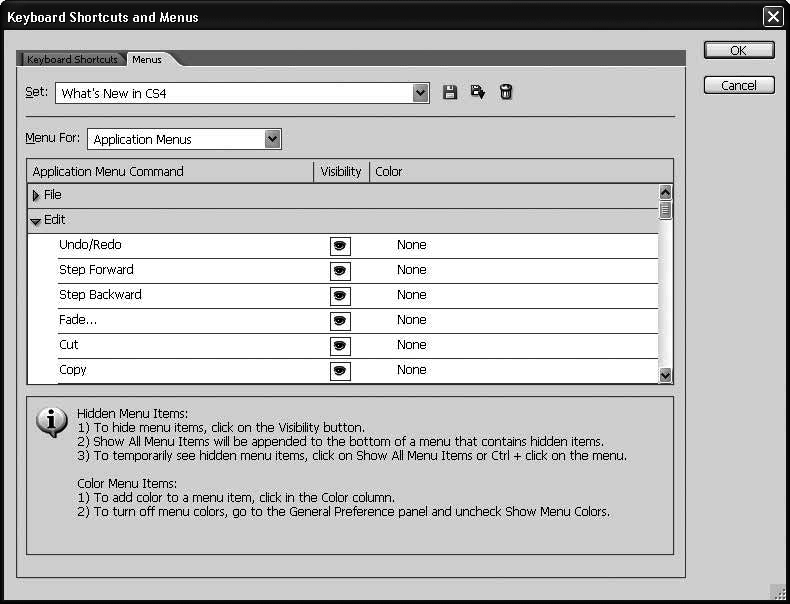Toggle visibility eye for Copy
The image size is (790, 604).
pyautogui.click(x=340, y=371)
